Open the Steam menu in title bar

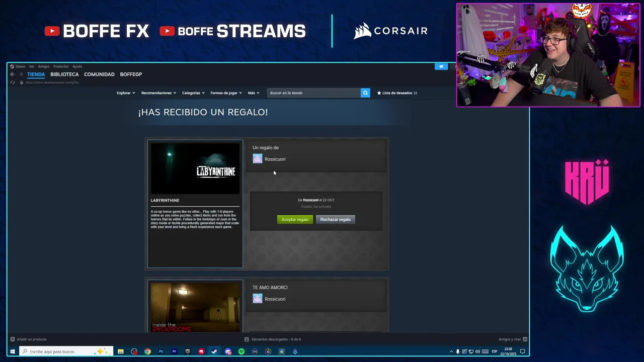(20, 66)
